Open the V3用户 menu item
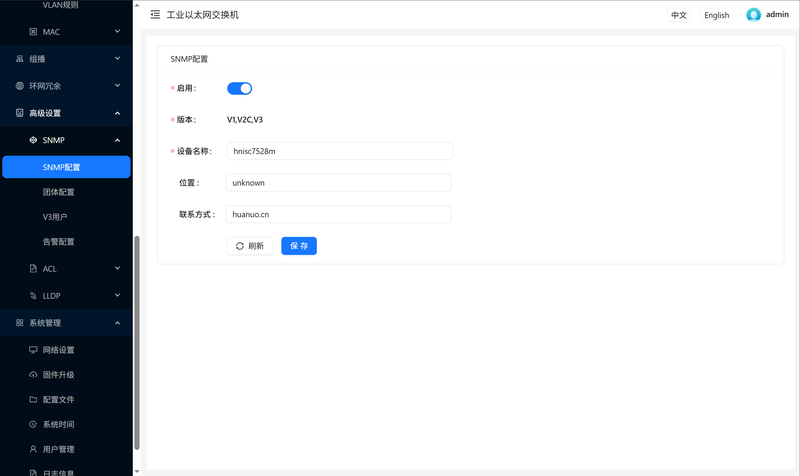Image resolution: width=800 pixels, height=476 pixels. click(66, 217)
